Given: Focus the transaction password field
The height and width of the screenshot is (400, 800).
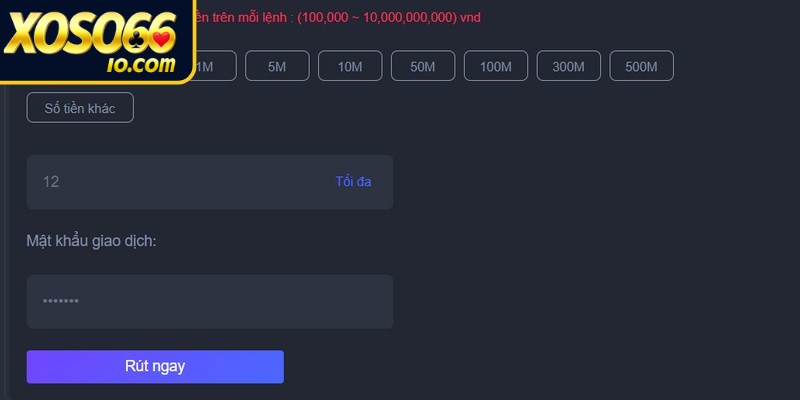Looking at the screenshot, I should (x=209, y=302).
